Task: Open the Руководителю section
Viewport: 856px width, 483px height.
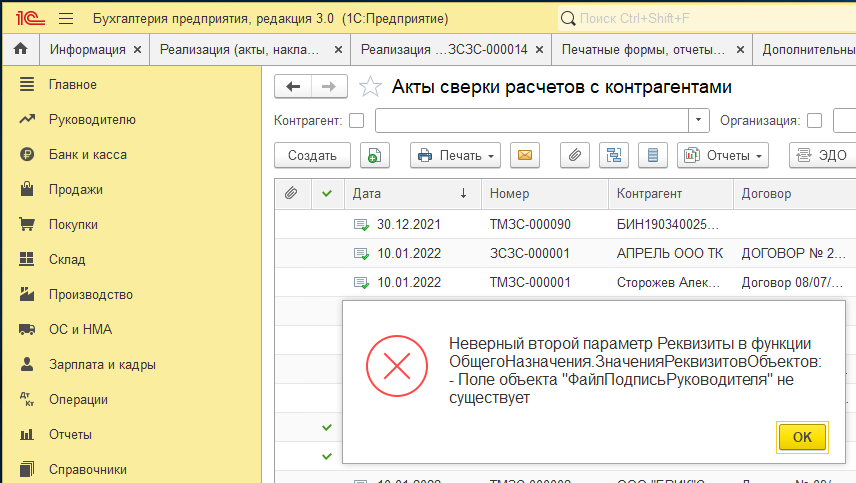Action: (x=92, y=120)
